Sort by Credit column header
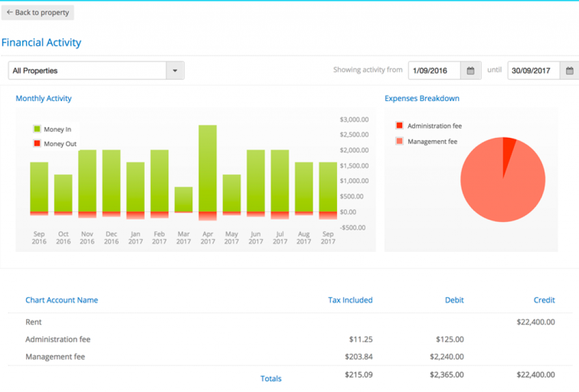579x392 pixels. (544, 300)
